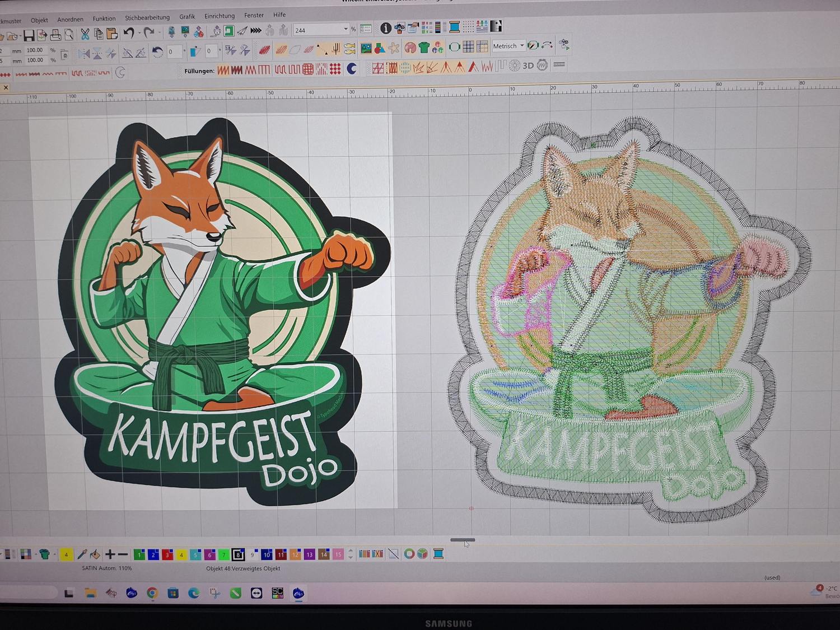This screenshot has height=630, width=840.
Task: Expand the Undo history dropdown arrow
Action: tap(139, 34)
